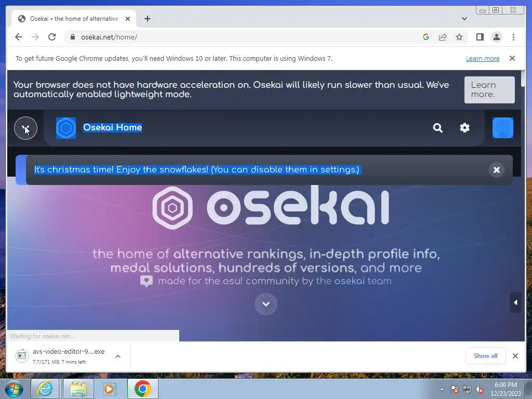Screen dimensions: 532x399
Task: Bookmark this page with star icon
Action: pyautogui.click(x=459, y=37)
